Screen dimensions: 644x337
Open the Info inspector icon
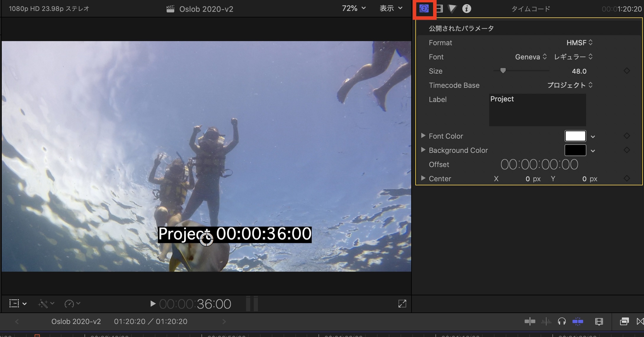tap(466, 9)
